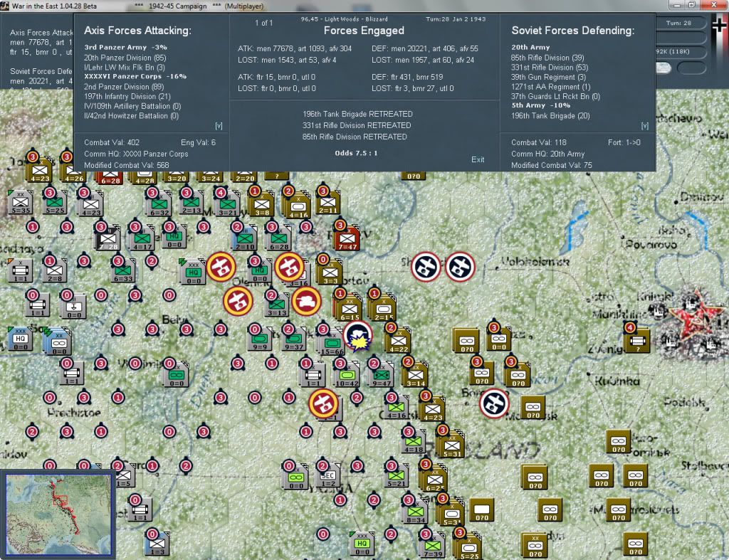Viewport: 729px width, 560px height.
Task: Click the XXXXVI Panzer Corps -16% header
Action: pos(135,76)
